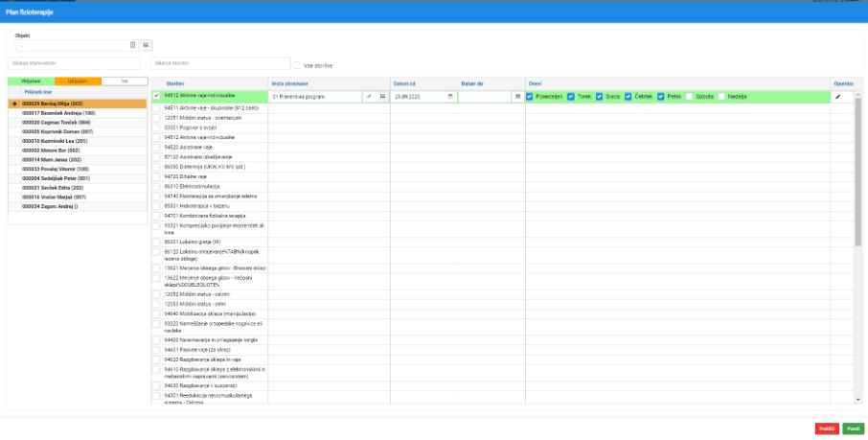Image resolution: width=868 pixels, height=440 pixels.
Task: Sort by the Datum do column header
Action: point(472,83)
